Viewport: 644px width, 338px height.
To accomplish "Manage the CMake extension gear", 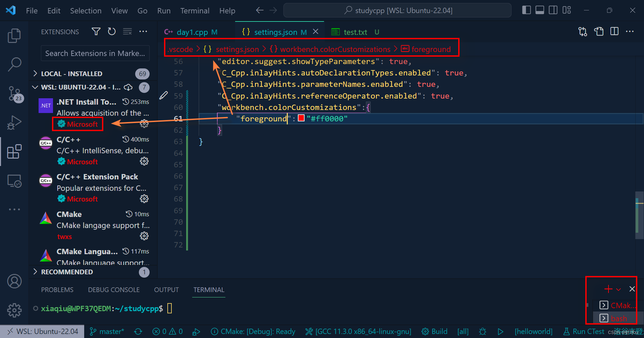I will tap(144, 236).
